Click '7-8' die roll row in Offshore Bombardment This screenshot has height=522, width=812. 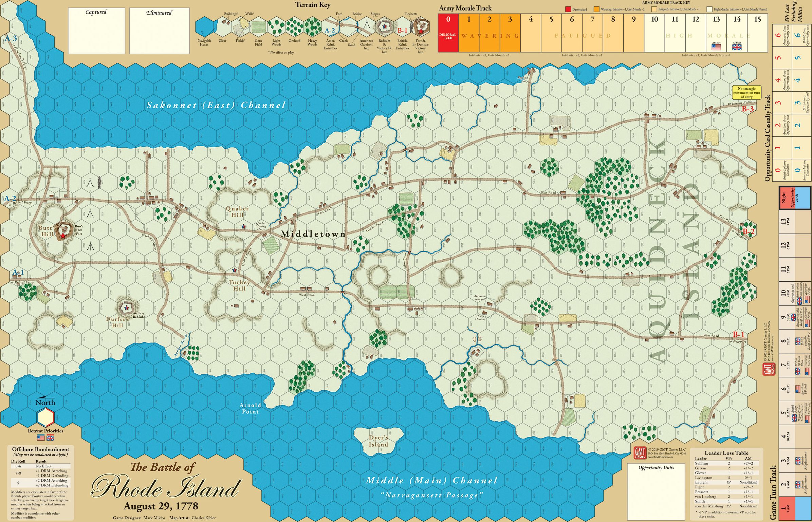click(40, 473)
